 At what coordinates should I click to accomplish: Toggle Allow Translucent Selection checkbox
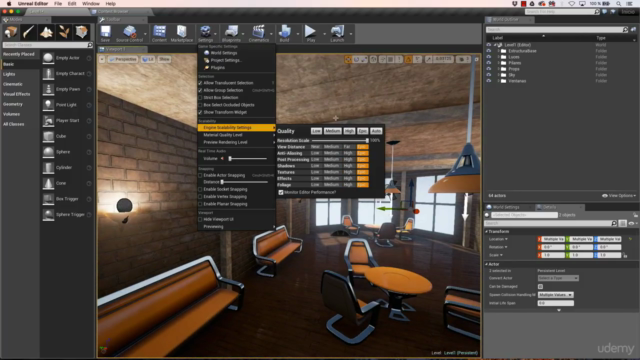tap(200, 83)
